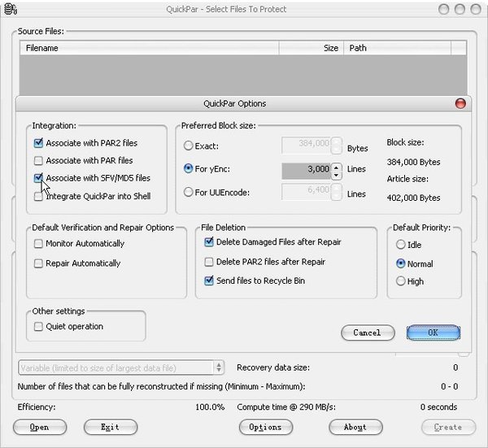Viewport: 488px width, 448px height.
Task: Click Cancel in QuickPar Options
Action: (x=368, y=333)
